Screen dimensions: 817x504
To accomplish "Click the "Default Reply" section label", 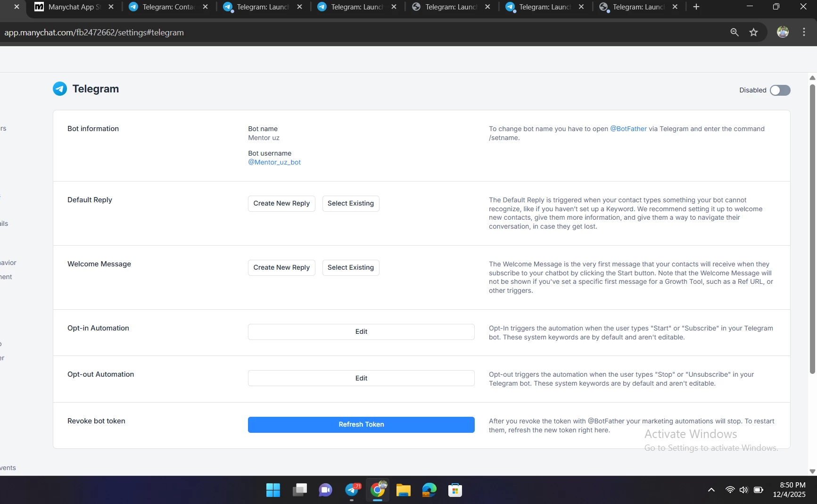I will [x=90, y=200].
